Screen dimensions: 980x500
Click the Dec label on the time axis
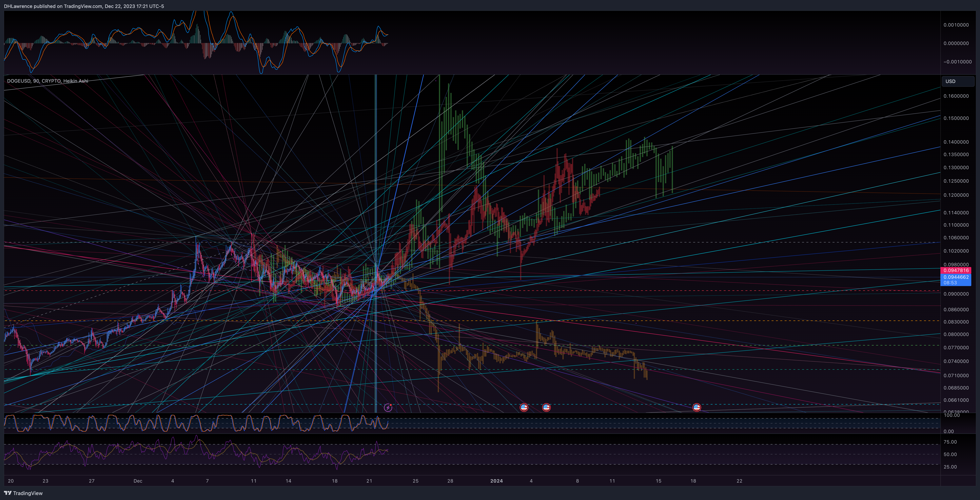(x=138, y=481)
